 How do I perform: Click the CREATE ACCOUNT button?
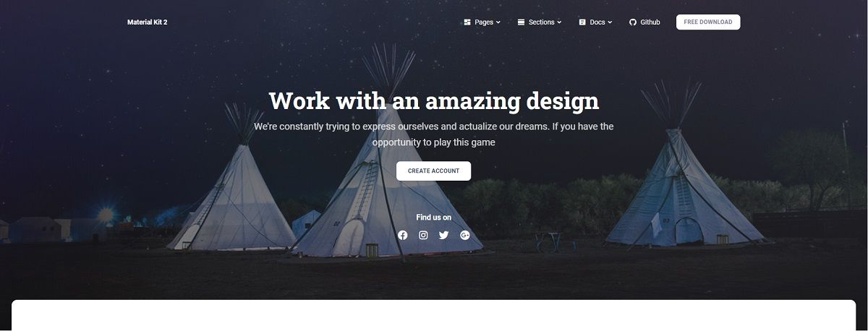pyautogui.click(x=433, y=171)
